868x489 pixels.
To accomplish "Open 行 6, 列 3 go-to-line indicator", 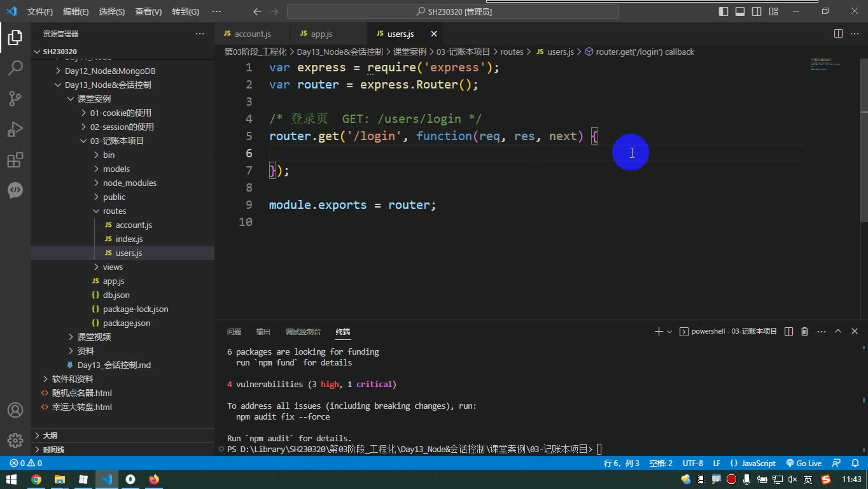I will 622,464.
